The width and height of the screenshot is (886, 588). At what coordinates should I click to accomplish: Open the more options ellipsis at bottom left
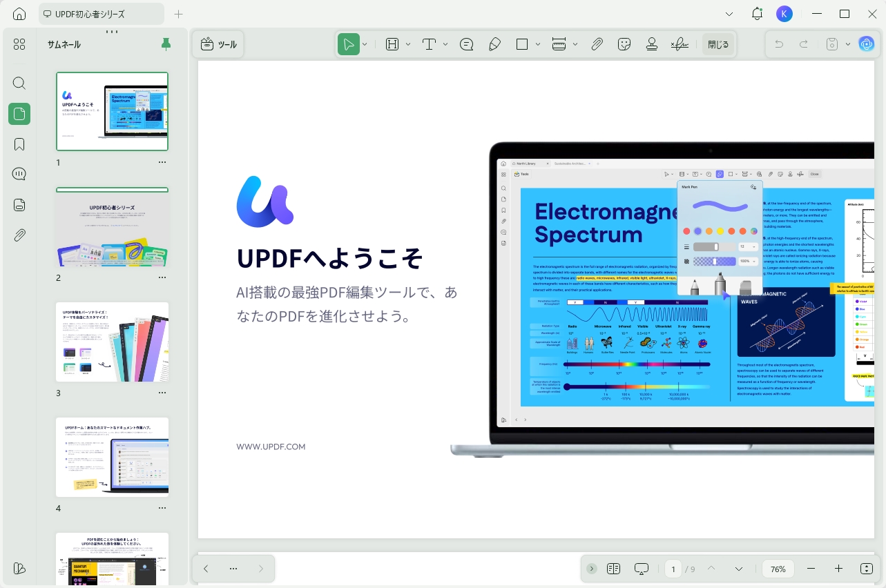(233, 569)
